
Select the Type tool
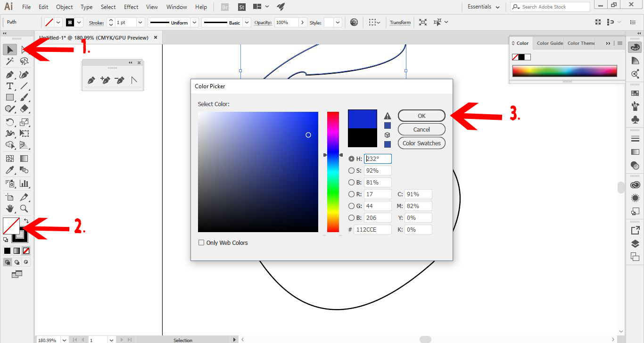pyautogui.click(x=10, y=86)
